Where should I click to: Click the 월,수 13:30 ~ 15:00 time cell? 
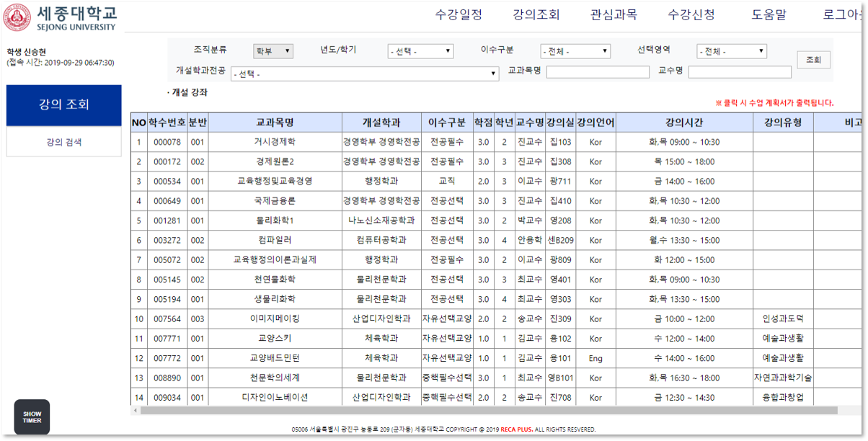pos(684,240)
